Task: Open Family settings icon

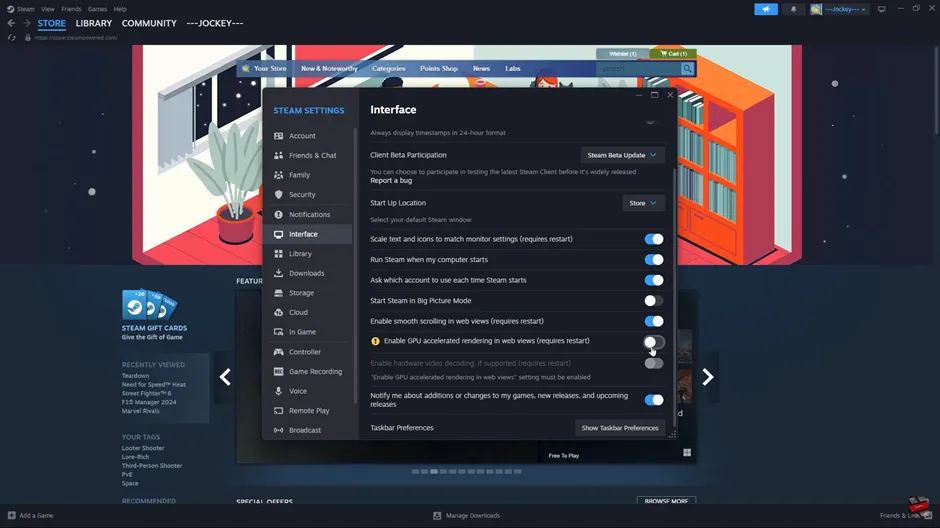Action: point(278,175)
